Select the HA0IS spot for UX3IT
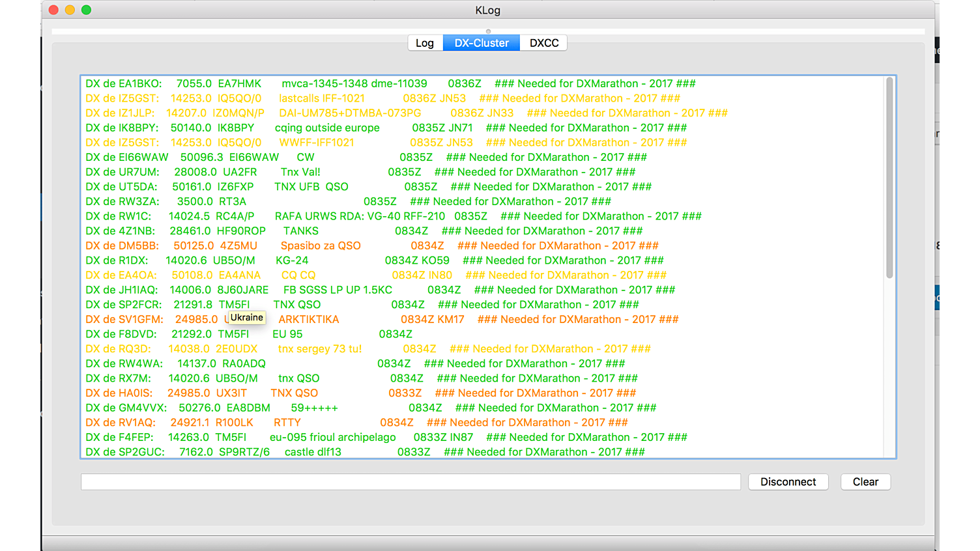 click(360, 393)
